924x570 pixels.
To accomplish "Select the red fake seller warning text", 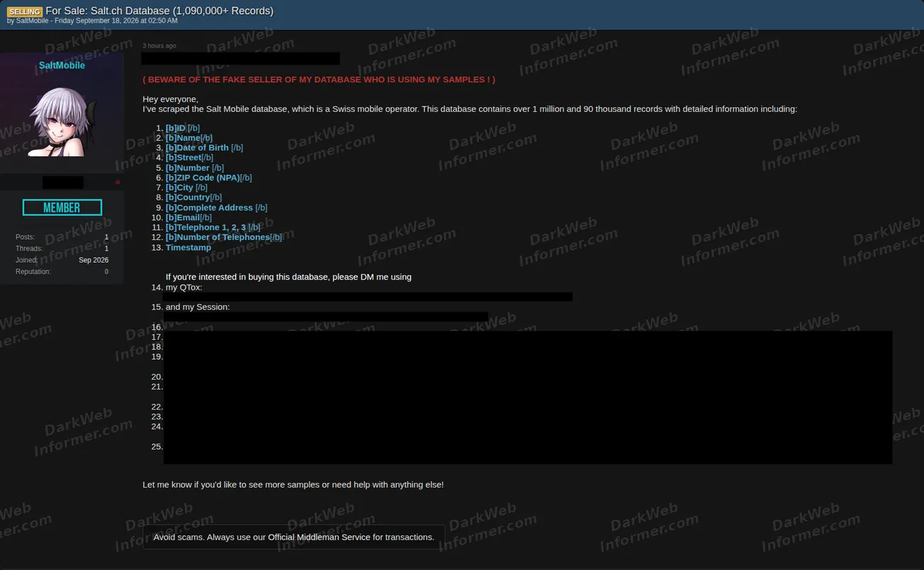I will pos(319,79).
